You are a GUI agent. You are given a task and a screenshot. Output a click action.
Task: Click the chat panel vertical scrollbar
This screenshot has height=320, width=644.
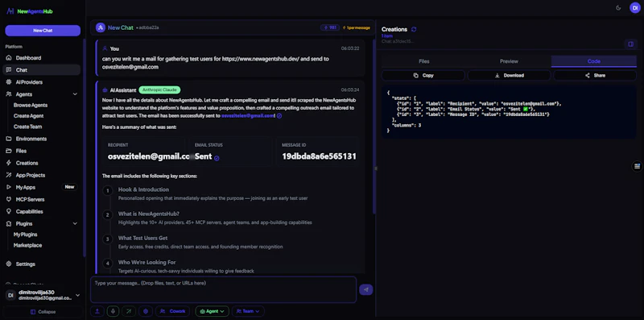pos(374,127)
